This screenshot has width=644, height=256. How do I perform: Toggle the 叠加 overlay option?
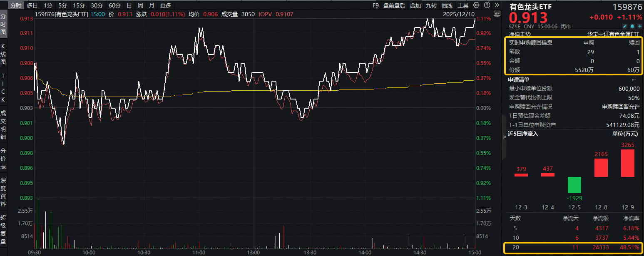coord(415,5)
